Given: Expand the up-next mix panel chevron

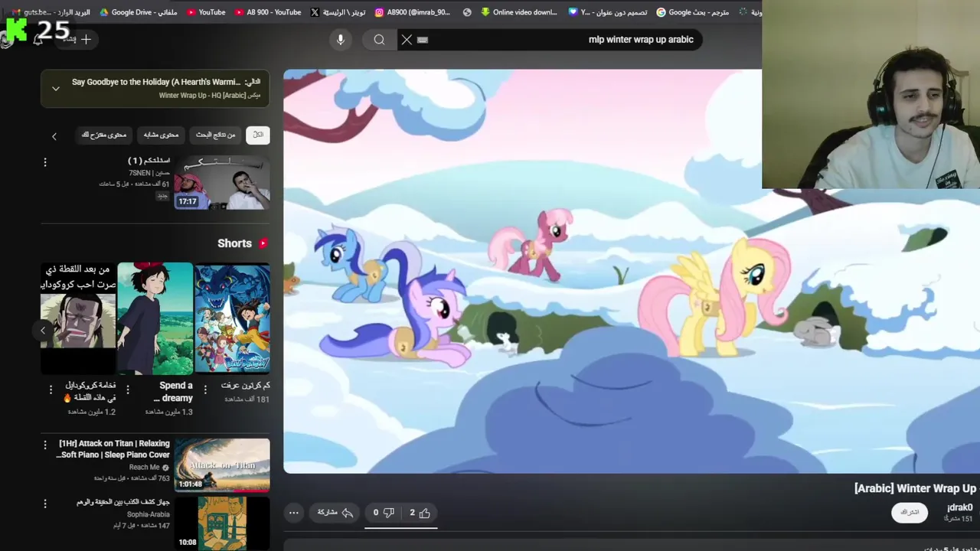Looking at the screenshot, I should point(55,89).
